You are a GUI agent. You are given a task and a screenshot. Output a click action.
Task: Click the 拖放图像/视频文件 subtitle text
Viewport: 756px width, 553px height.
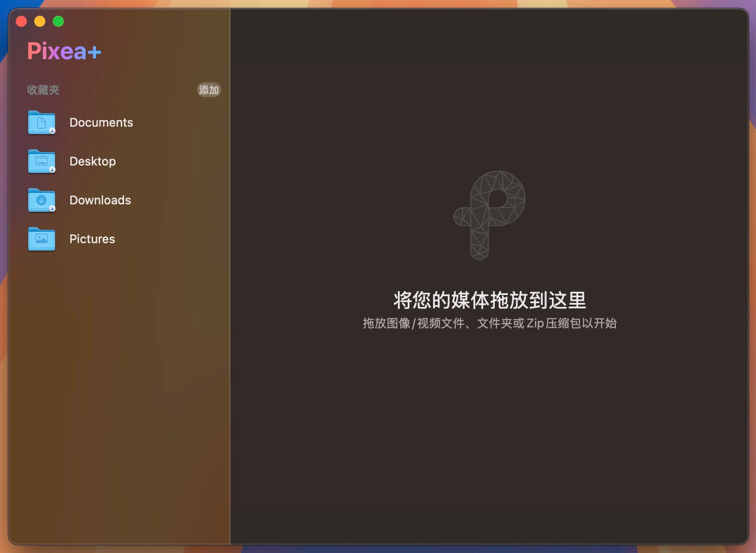(490, 323)
